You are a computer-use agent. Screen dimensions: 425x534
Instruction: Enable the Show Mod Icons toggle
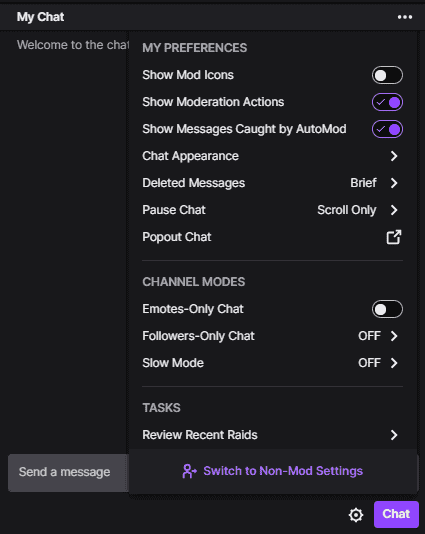pyautogui.click(x=387, y=75)
